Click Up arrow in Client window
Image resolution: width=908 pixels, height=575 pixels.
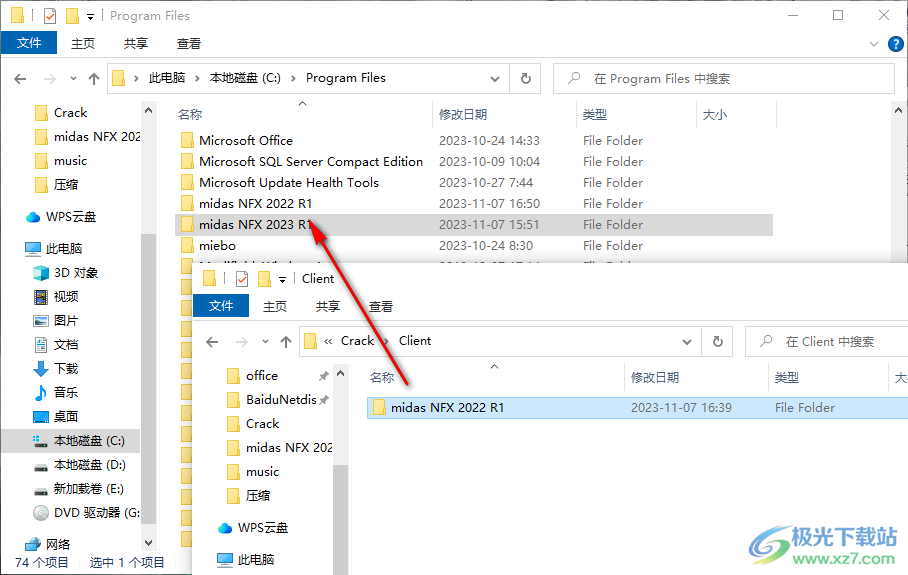point(286,342)
